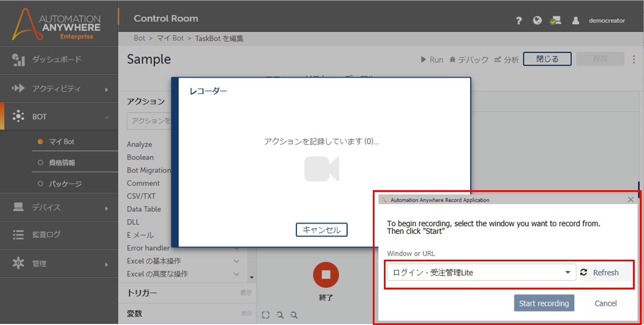The image size is (644, 325).
Task: Click the 閉じる button
Action: click(x=547, y=59)
